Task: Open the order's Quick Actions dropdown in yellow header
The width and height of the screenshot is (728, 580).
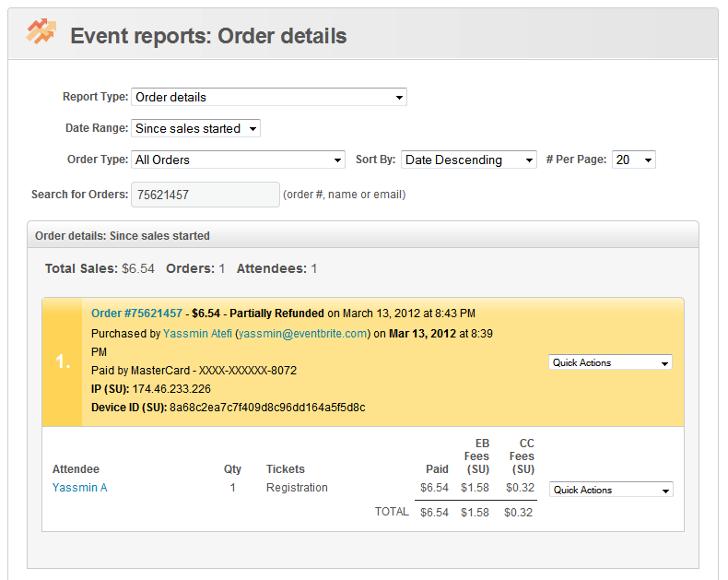Action: (610, 362)
